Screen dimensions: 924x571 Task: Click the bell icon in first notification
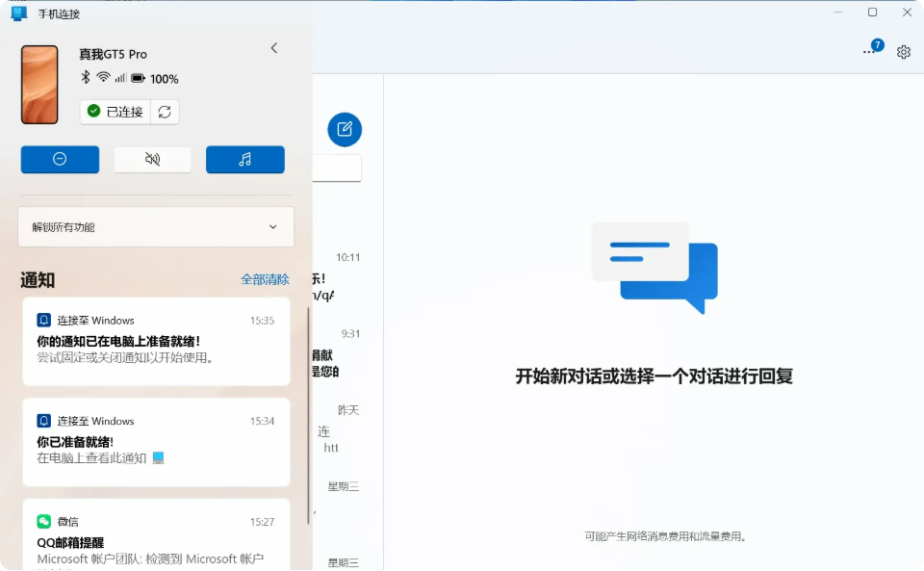tap(43, 321)
